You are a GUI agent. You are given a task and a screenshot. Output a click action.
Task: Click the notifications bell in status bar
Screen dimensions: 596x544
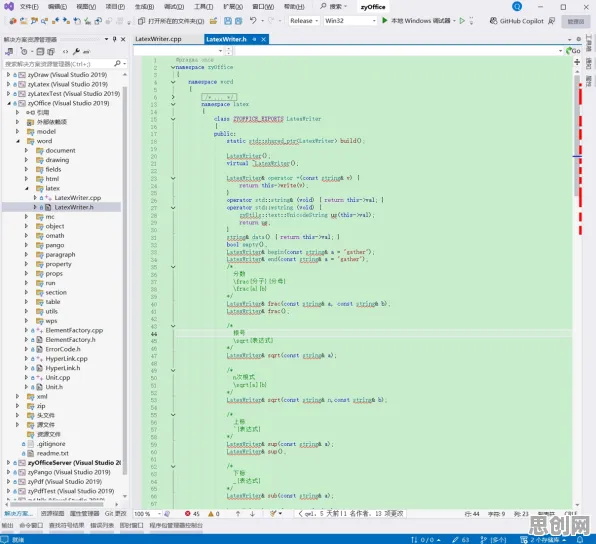pyautogui.click(x=580, y=540)
